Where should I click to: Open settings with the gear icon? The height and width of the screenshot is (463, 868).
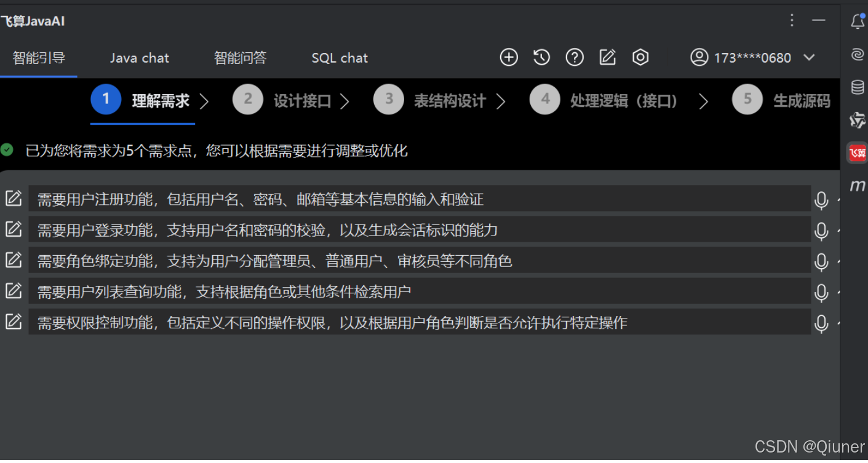click(640, 57)
